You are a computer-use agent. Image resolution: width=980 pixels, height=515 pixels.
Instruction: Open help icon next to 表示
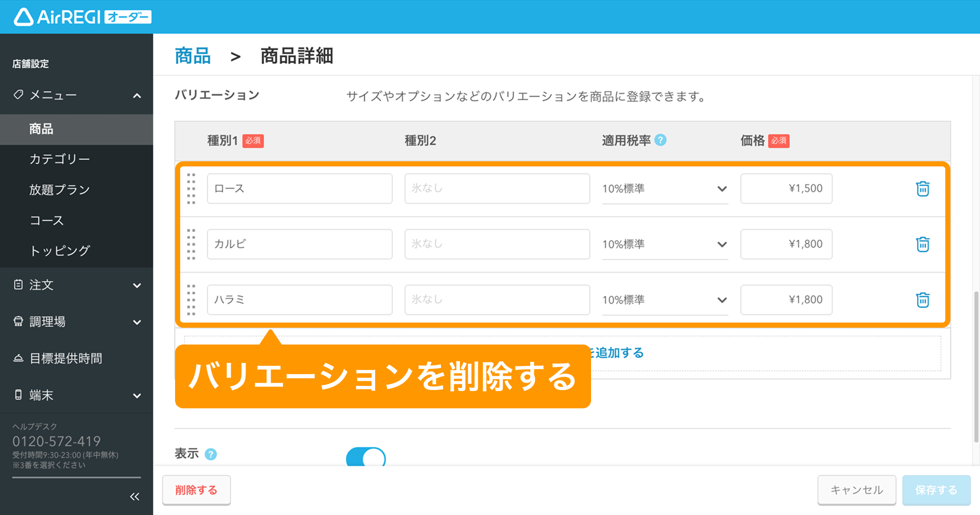(x=211, y=454)
